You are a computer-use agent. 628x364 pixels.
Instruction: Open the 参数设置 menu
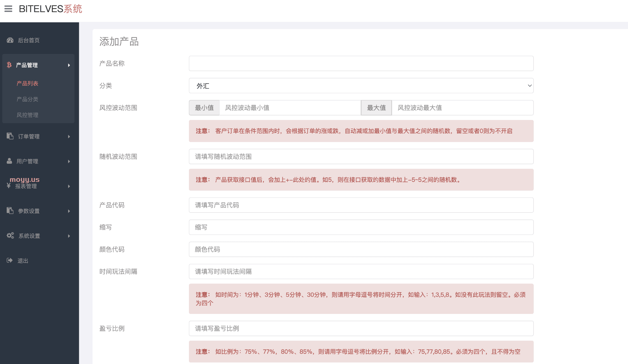coord(29,211)
